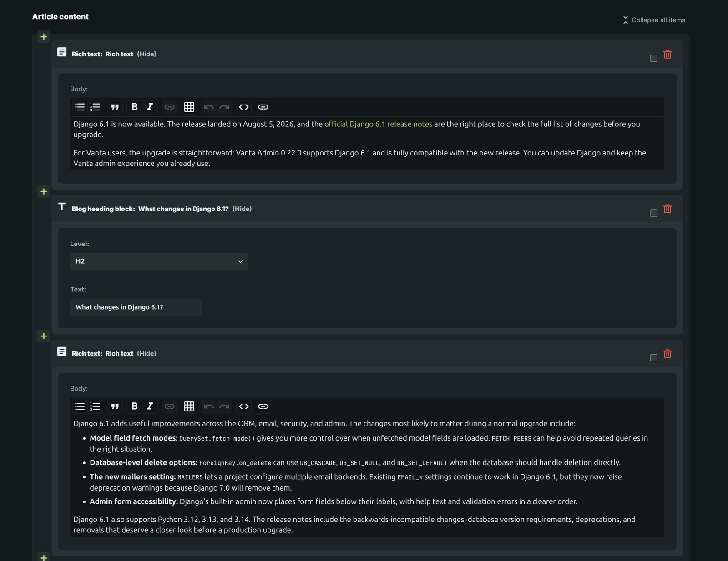Collapse all items in Article content

click(x=654, y=20)
